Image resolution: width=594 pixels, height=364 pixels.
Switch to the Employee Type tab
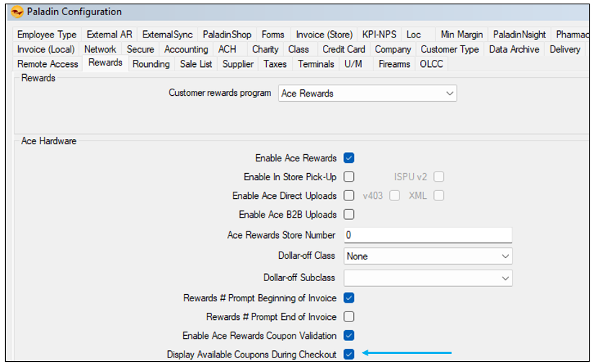click(x=47, y=35)
